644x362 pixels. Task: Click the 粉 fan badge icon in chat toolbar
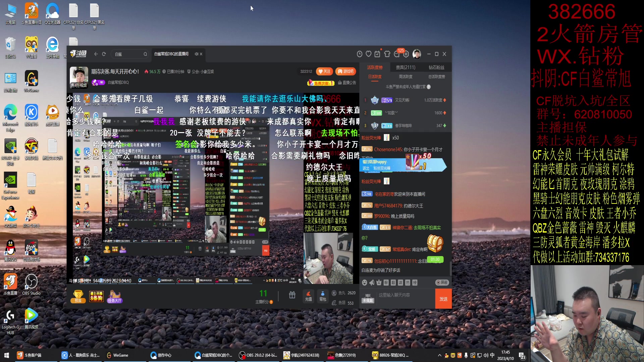386,283
